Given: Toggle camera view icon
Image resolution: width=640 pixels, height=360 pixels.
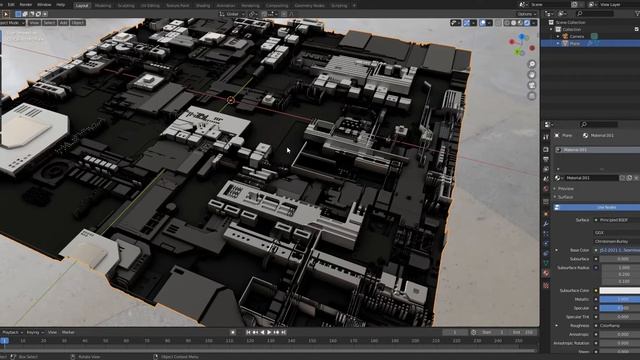Looking at the screenshot, I should point(532,85).
